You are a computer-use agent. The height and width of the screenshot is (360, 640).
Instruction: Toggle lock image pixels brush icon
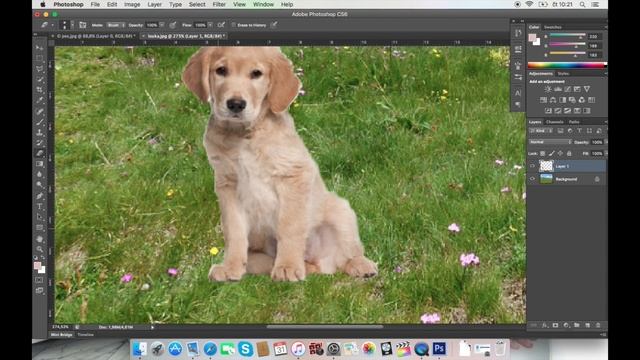pyautogui.click(x=551, y=153)
